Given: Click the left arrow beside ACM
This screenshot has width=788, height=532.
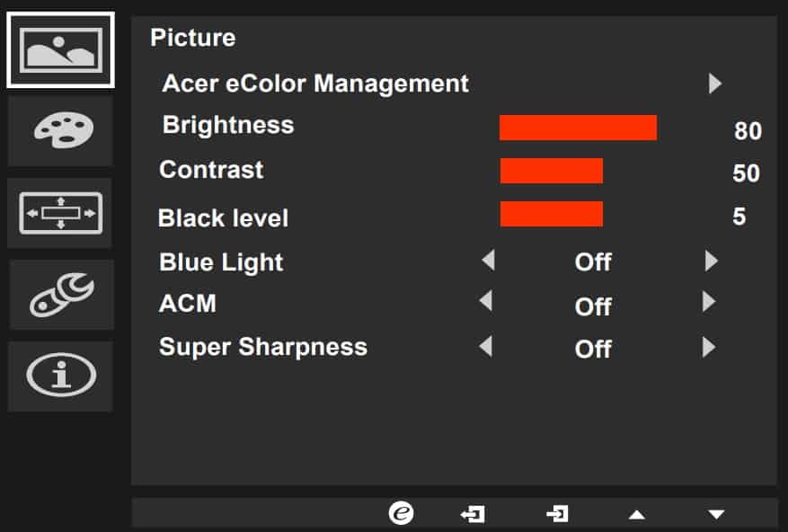Looking at the screenshot, I should coord(485,302).
